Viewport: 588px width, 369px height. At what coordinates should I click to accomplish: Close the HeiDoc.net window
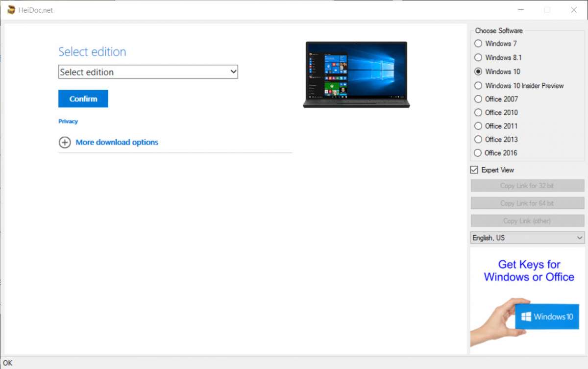point(573,10)
